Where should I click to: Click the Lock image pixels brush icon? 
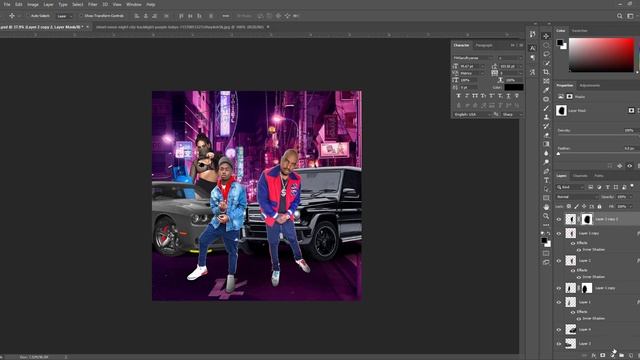576,207
